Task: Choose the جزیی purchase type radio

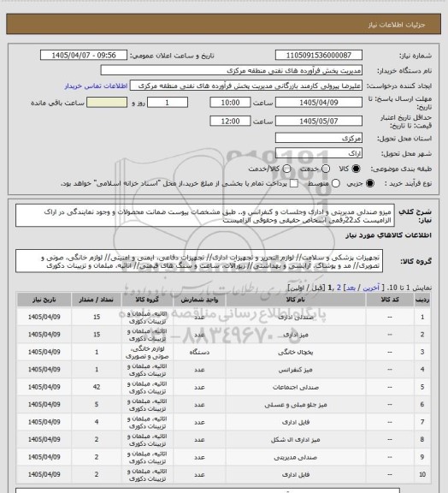Action: click(x=370, y=183)
